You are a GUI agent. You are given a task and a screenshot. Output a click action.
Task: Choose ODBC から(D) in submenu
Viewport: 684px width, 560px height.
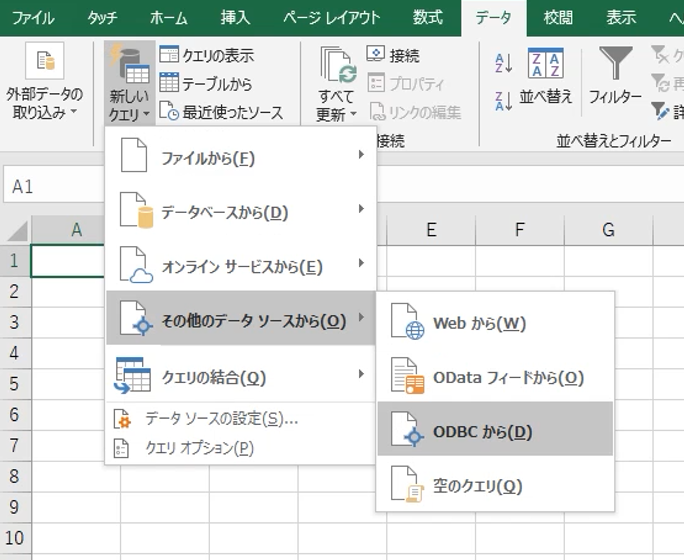click(495, 429)
